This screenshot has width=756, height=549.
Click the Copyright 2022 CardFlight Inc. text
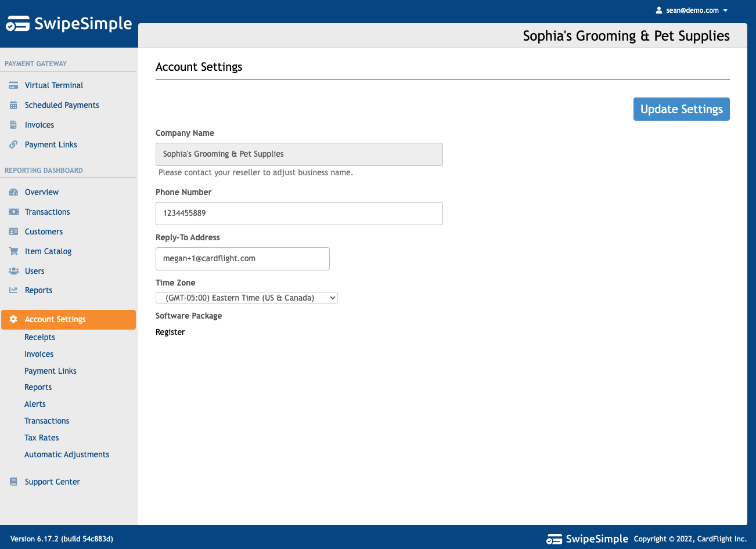pos(690,539)
